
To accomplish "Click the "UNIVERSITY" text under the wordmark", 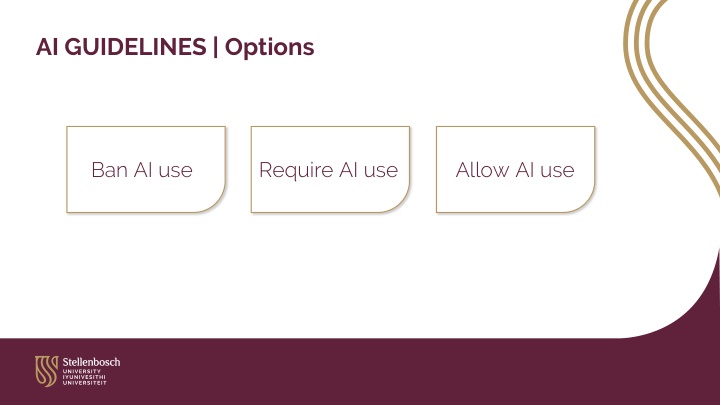I will 82,371.
